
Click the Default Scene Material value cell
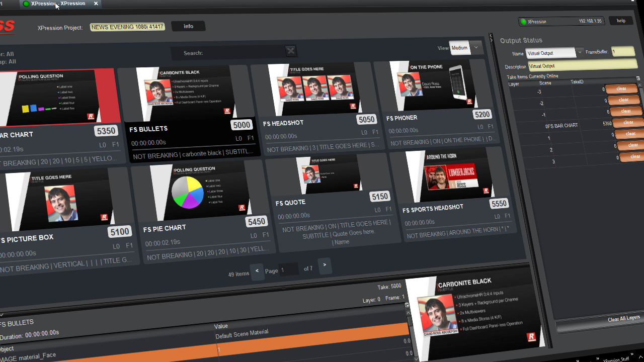(242, 334)
